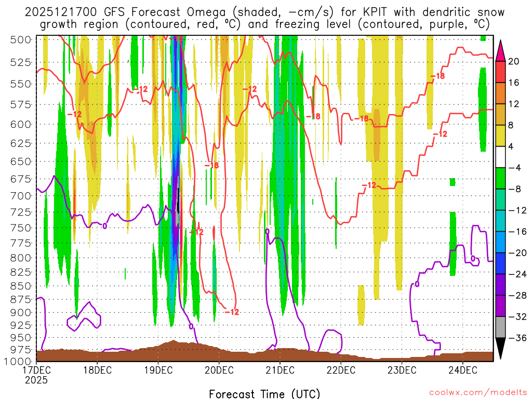Pick the red swatch in the color bar

pyautogui.click(x=501, y=72)
